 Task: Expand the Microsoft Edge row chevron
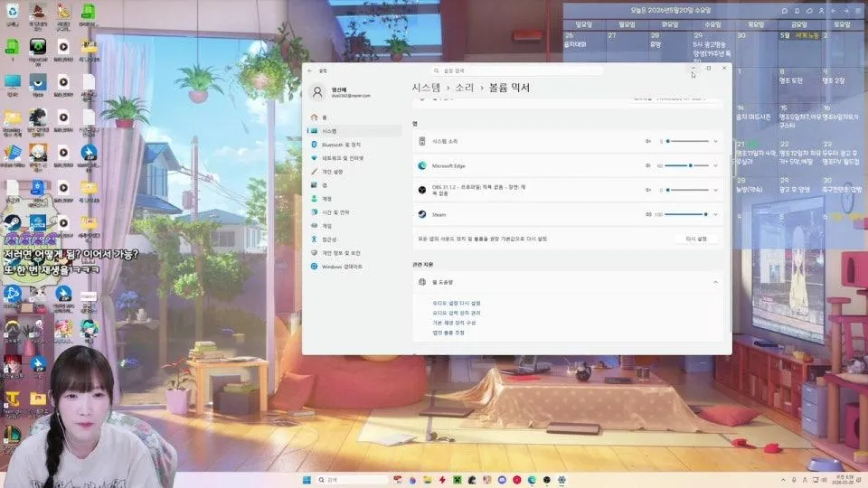(716, 165)
